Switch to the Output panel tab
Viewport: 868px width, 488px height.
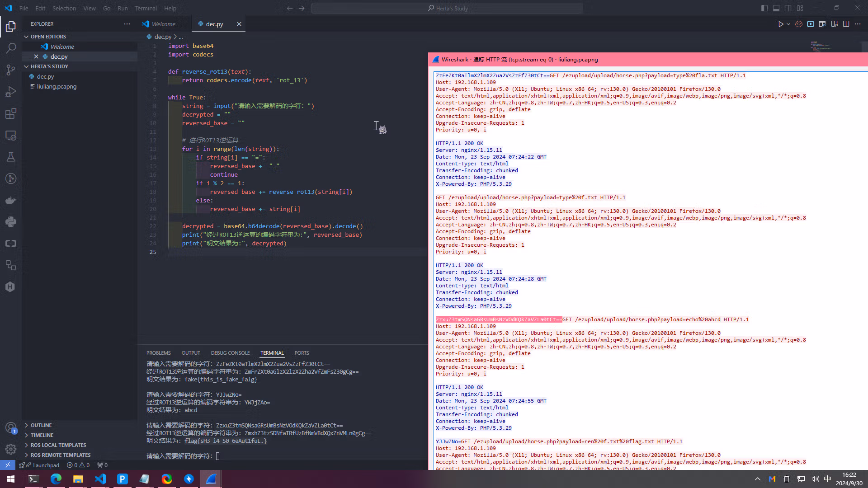191,353
